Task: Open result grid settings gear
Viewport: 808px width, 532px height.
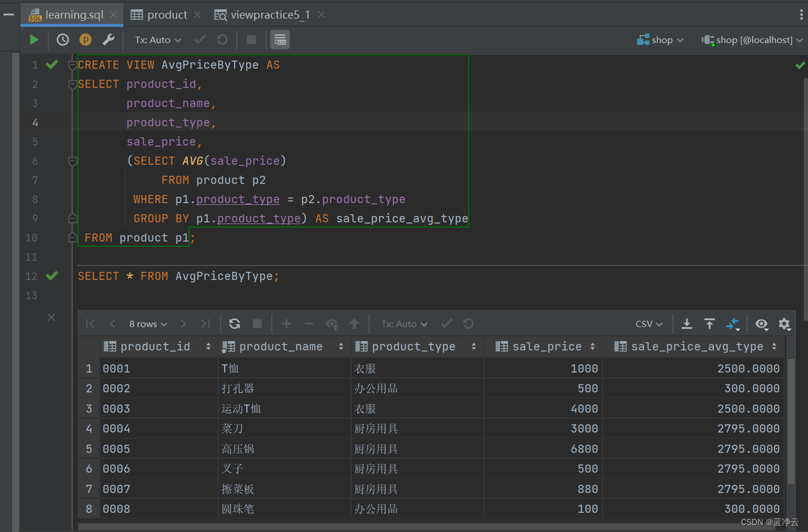Action: coord(785,324)
